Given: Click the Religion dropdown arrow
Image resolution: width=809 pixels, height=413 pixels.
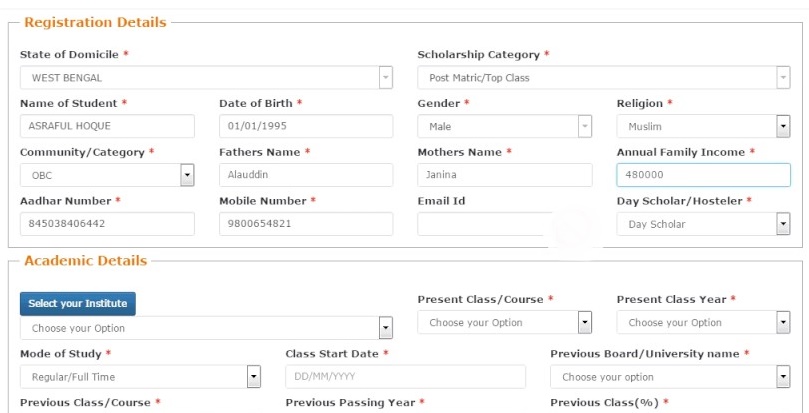Looking at the screenshot, I should (x=783, y=126).
